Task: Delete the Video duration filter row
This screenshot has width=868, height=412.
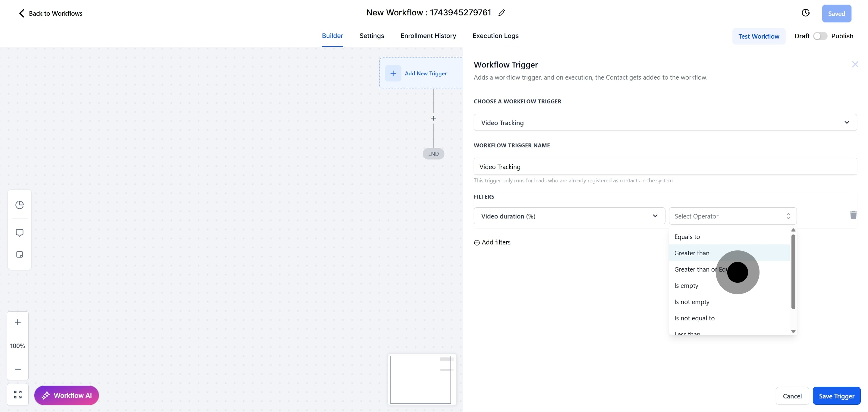Action: tap(853, 215)
